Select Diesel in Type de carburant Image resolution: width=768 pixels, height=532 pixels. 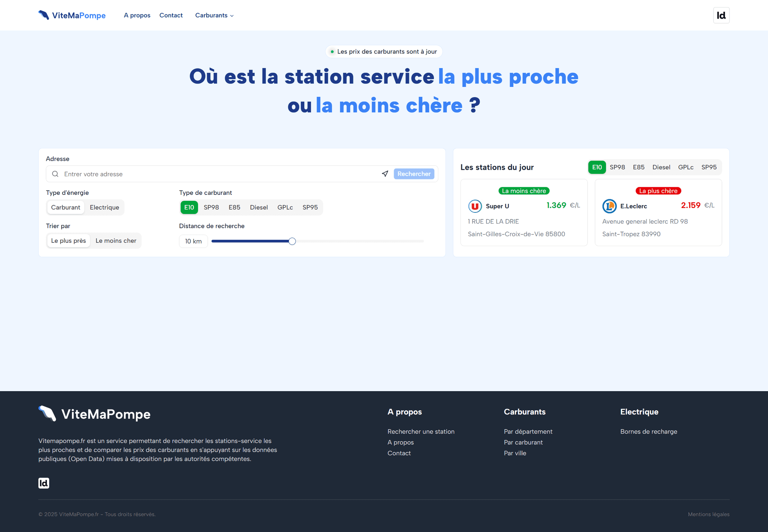tap(259, 207)
